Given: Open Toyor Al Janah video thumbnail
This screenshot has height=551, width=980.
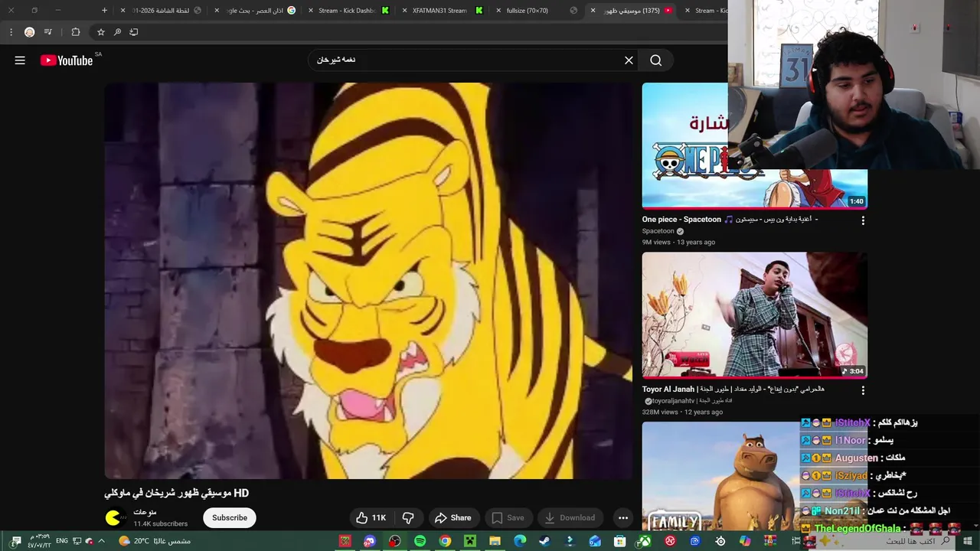Looking at the screenshot, I should click(755, 315).
